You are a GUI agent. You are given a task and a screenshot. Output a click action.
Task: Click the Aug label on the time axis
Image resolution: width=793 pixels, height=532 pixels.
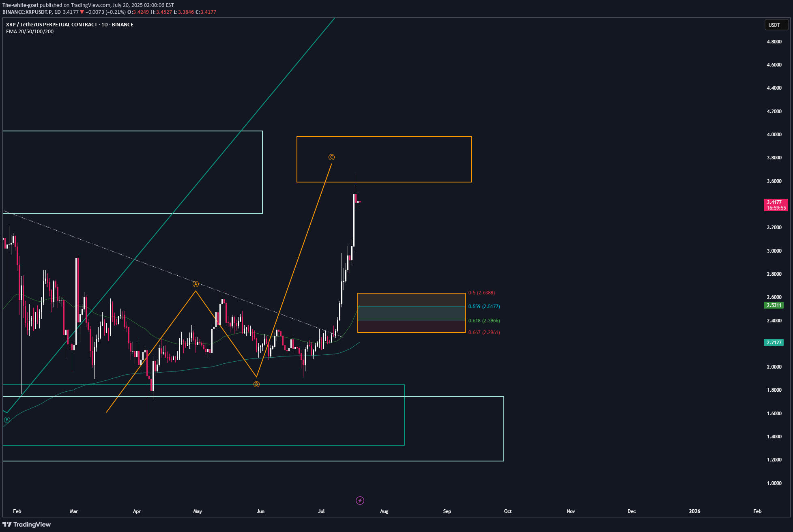(x=384, y=511)
